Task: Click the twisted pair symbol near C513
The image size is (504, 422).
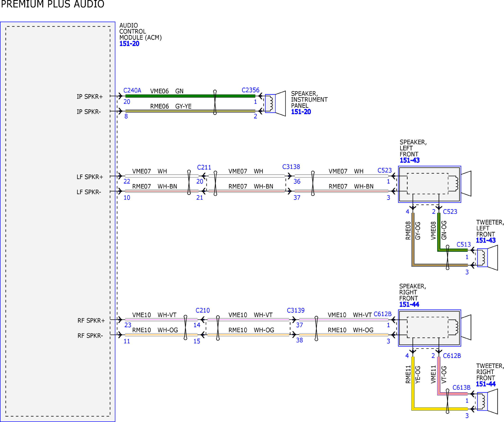Action: [447, 257]
